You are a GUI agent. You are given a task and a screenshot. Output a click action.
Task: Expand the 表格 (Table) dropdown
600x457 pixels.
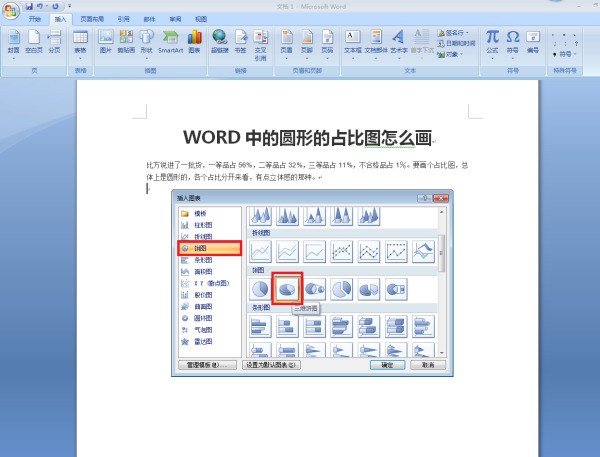80,44
